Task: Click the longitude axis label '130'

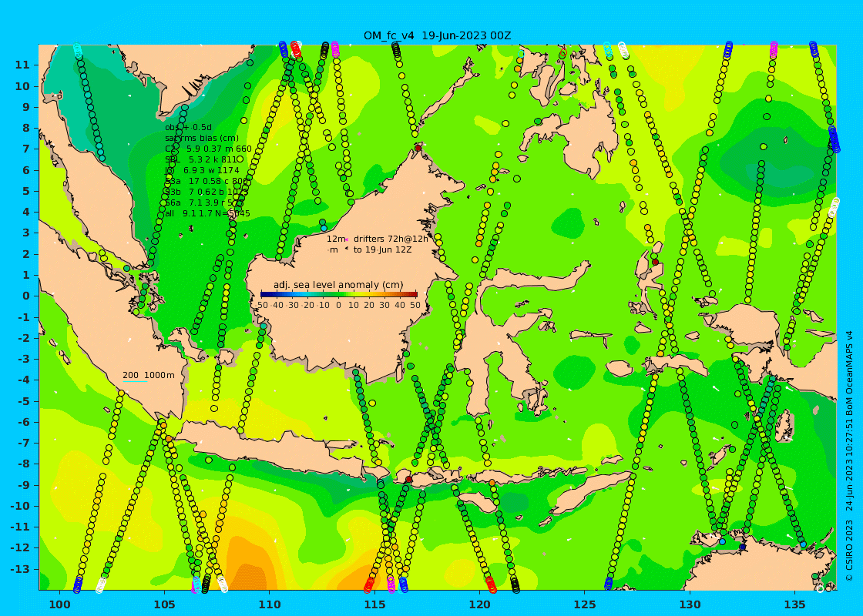Action: 690,604
